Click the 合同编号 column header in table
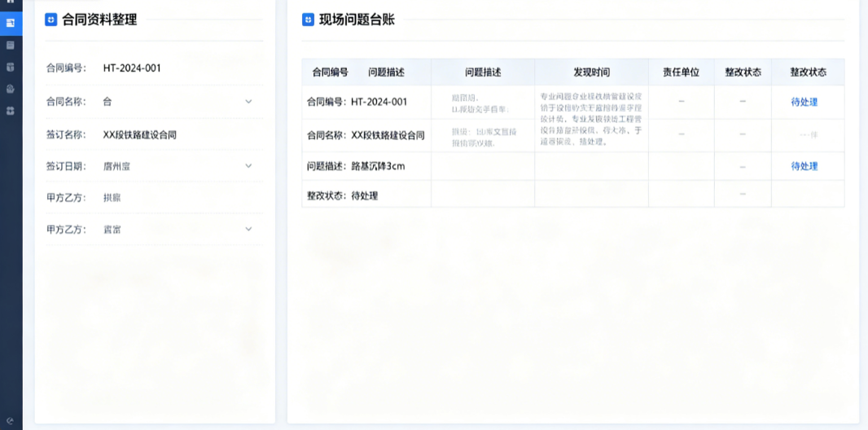This screenshot has width=868, height=430. click(x=331, y=72)
